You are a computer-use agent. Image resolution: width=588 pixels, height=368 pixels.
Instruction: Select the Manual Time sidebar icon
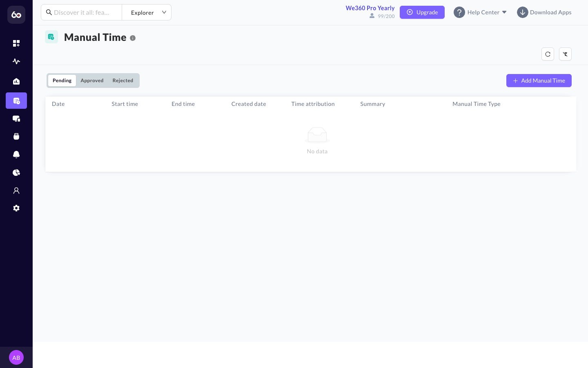[16, 101]
